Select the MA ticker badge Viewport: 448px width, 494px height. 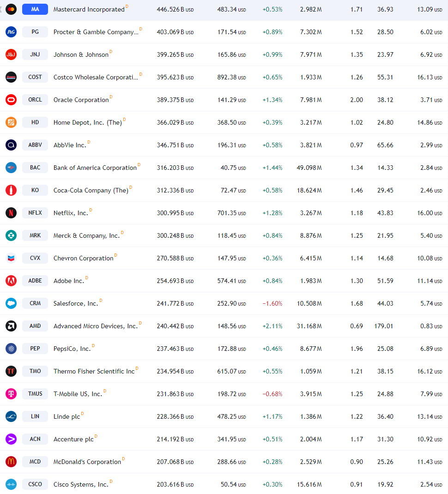pyautogui.click(x=35, y=9)
